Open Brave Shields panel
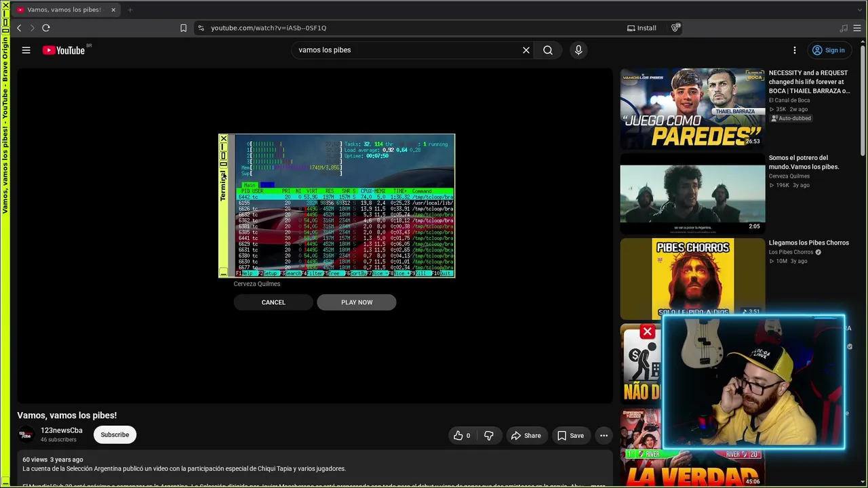Viewport: 868px width, 488px height. click(x=675, y=28)
